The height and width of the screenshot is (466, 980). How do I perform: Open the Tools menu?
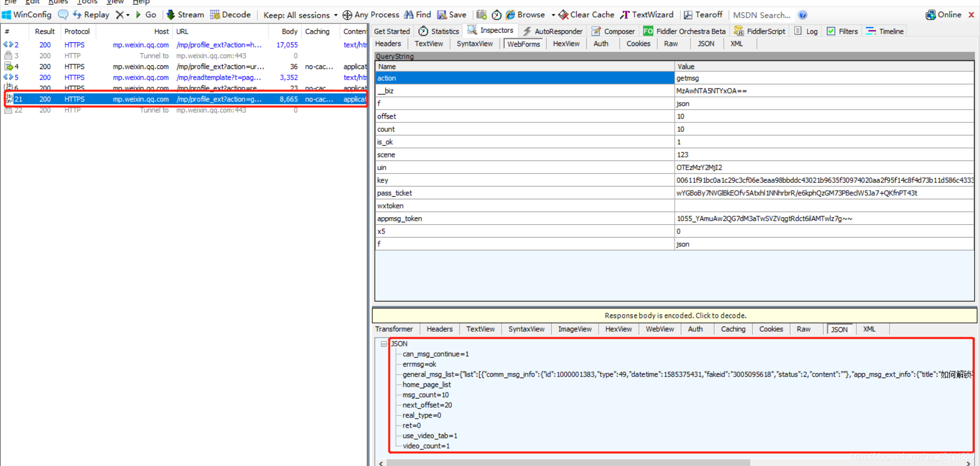86,2
